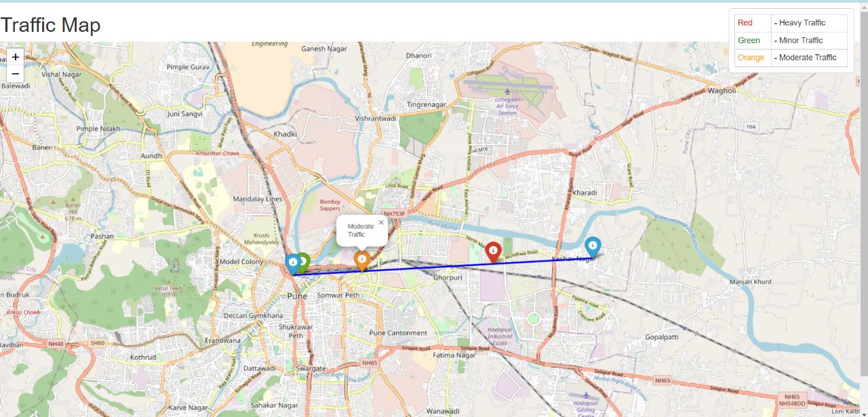Click the Pashan map label
868x417 pixels.
coord(102,237)
